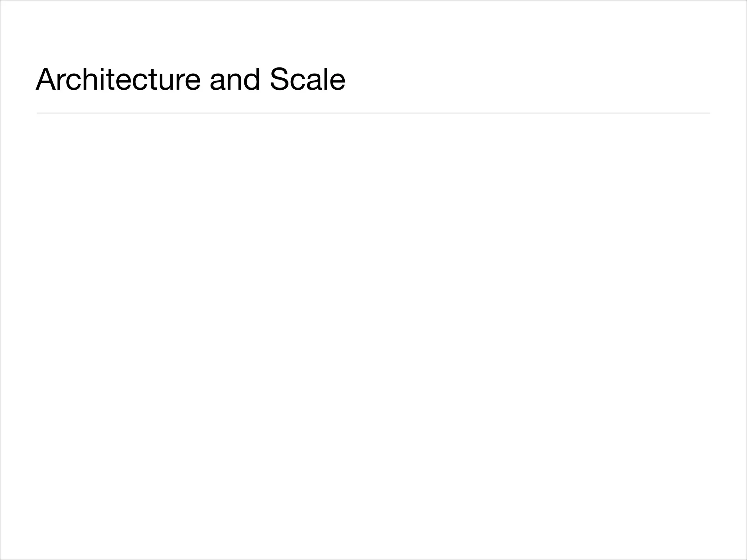Select the word "and" in the title

pyautogui.click(x=235, y=79)
